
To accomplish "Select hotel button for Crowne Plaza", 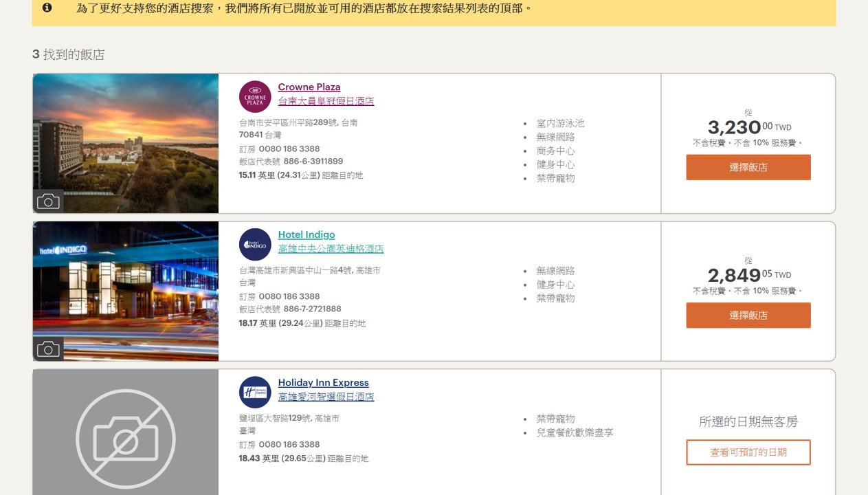I will coord(748,168).
